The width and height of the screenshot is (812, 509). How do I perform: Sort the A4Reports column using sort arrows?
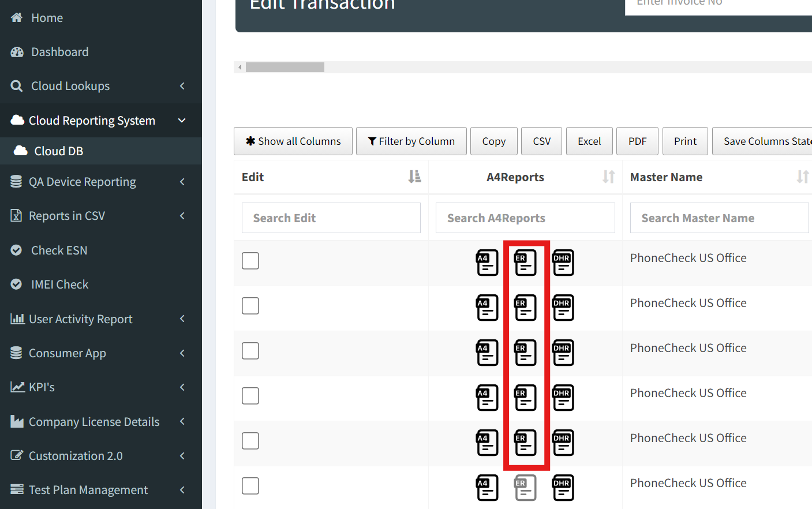pyautogui.click(x=608, y=177)
